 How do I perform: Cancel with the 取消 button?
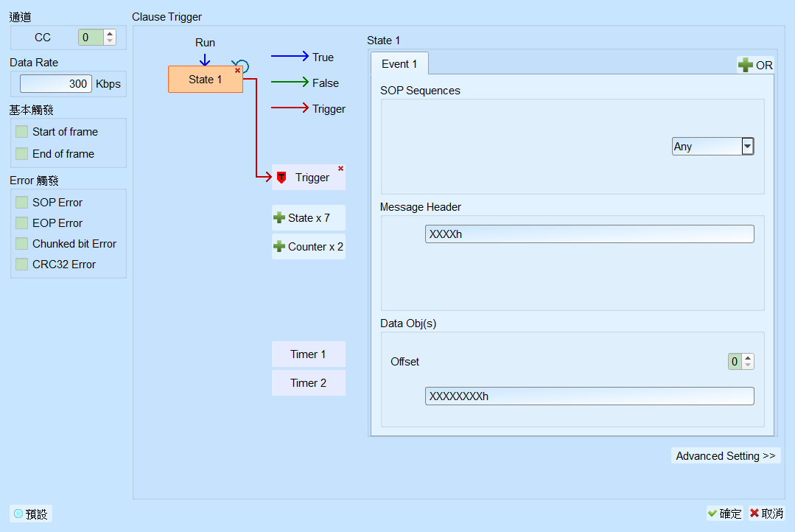coord(766,514)
